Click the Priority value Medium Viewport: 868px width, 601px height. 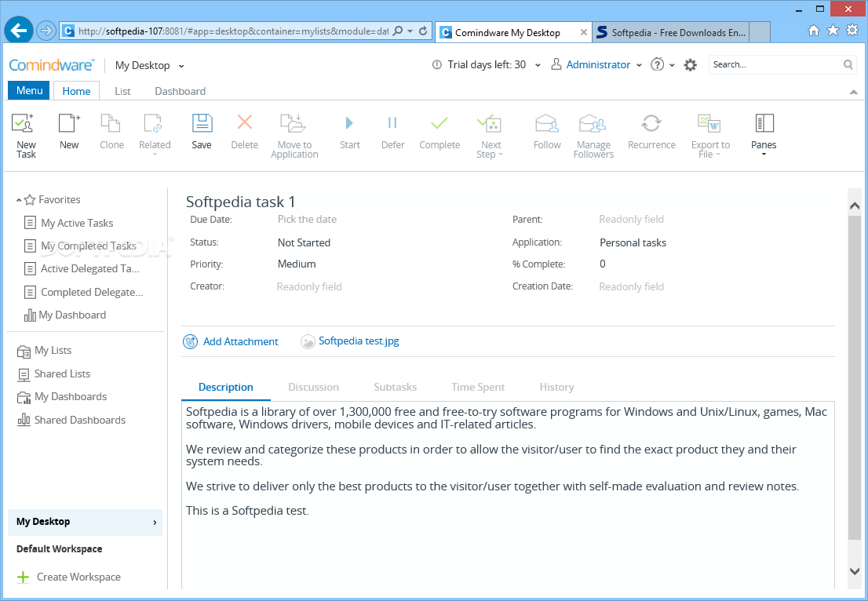point(297,264)
